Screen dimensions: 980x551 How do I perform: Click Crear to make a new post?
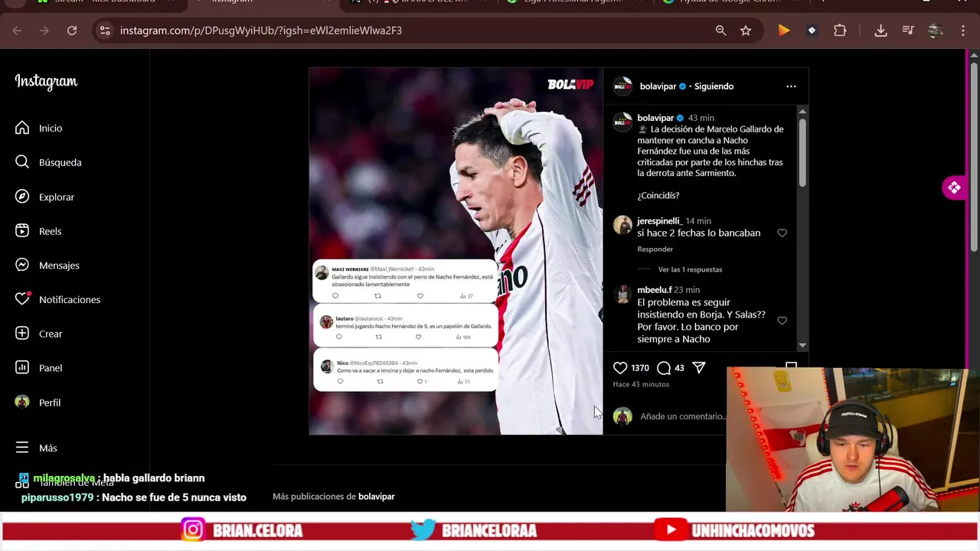[40, 334]
